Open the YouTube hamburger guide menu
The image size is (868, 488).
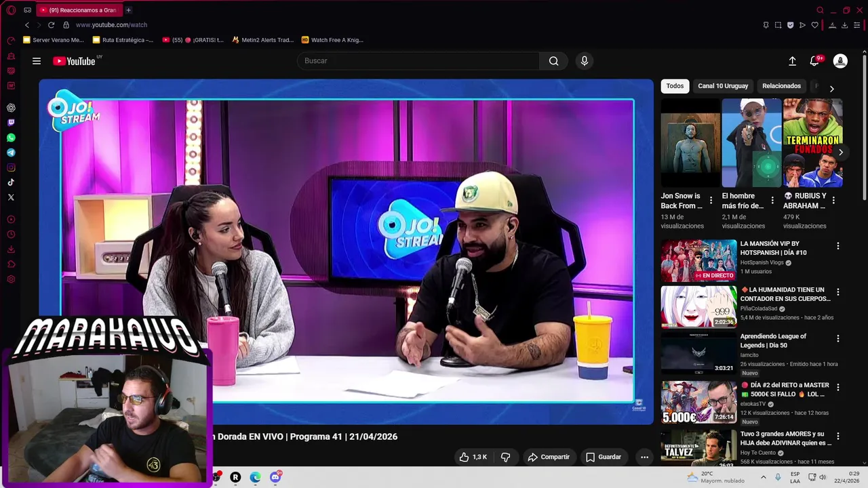(x=37, y=61)
